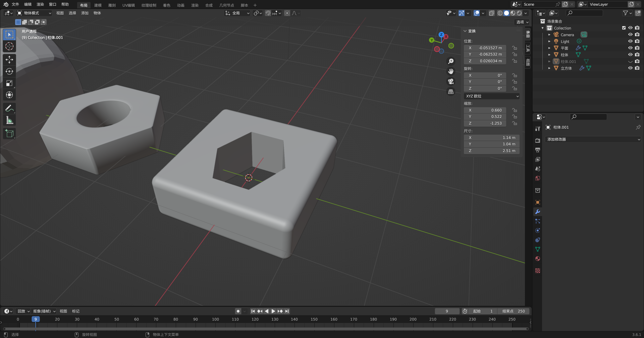This screenshot has height=338, width=644.
Task: Select the Scale tool
Action: pyautogui.click(x=9, y=83)
